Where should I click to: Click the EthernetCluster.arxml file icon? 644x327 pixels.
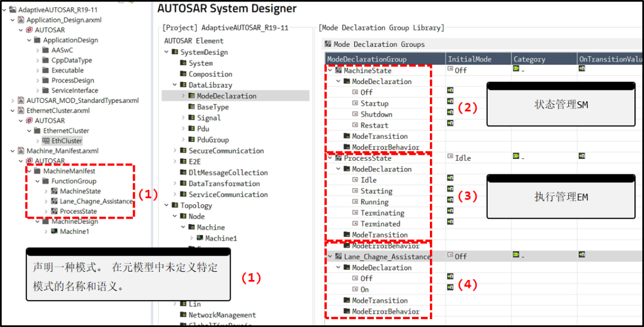[x=21, y=111]
